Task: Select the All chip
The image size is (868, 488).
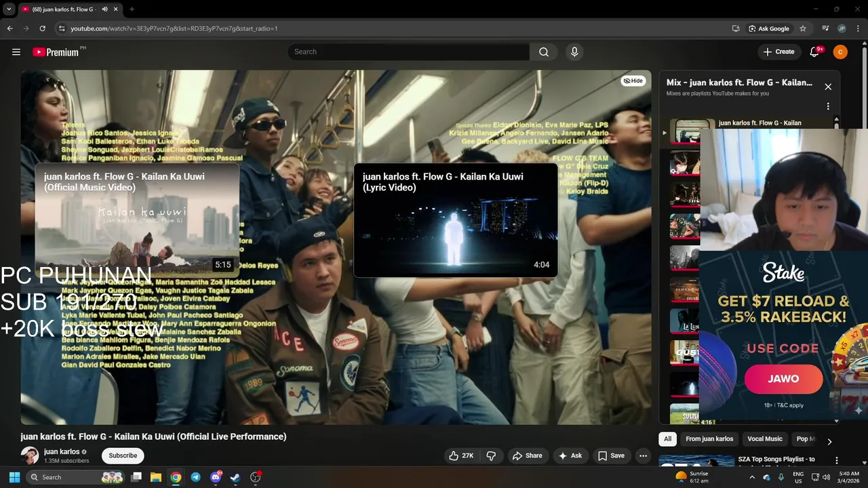Action: pos(667,439)
